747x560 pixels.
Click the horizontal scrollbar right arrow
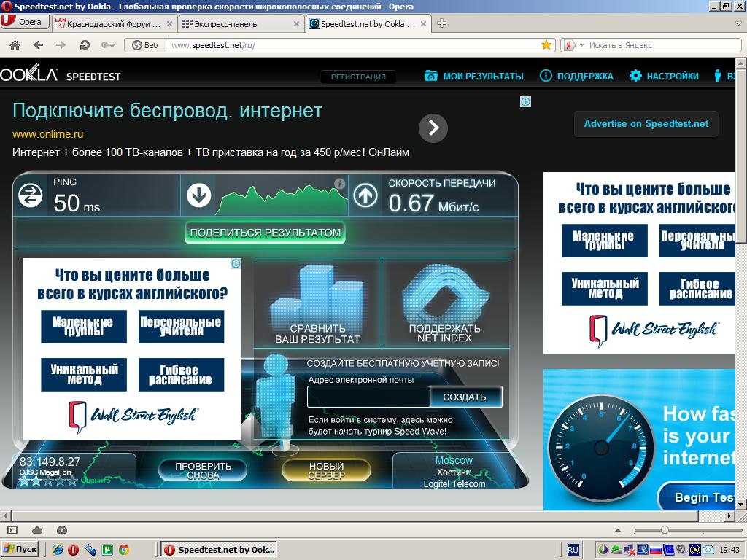(729, 516)
